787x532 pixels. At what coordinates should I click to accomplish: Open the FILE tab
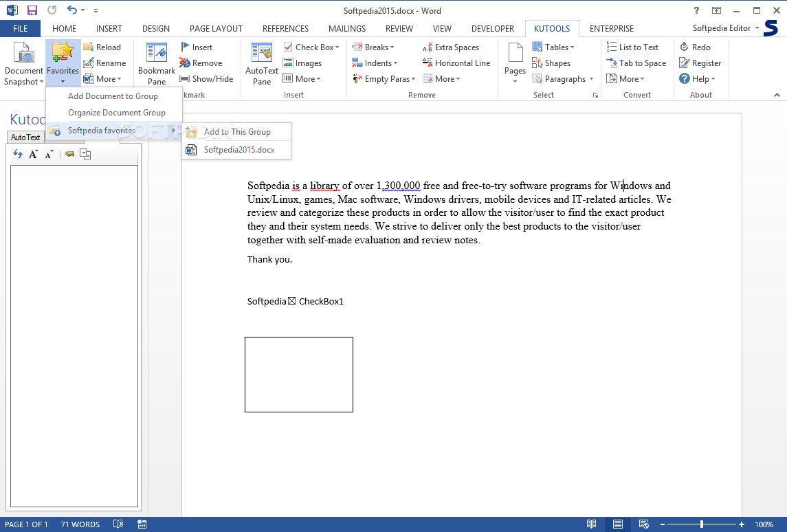[x=20, y=29]
